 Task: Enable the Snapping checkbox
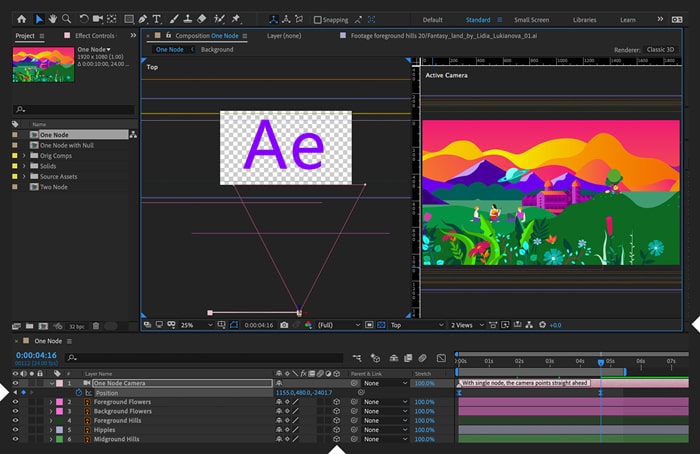point(317,20)
